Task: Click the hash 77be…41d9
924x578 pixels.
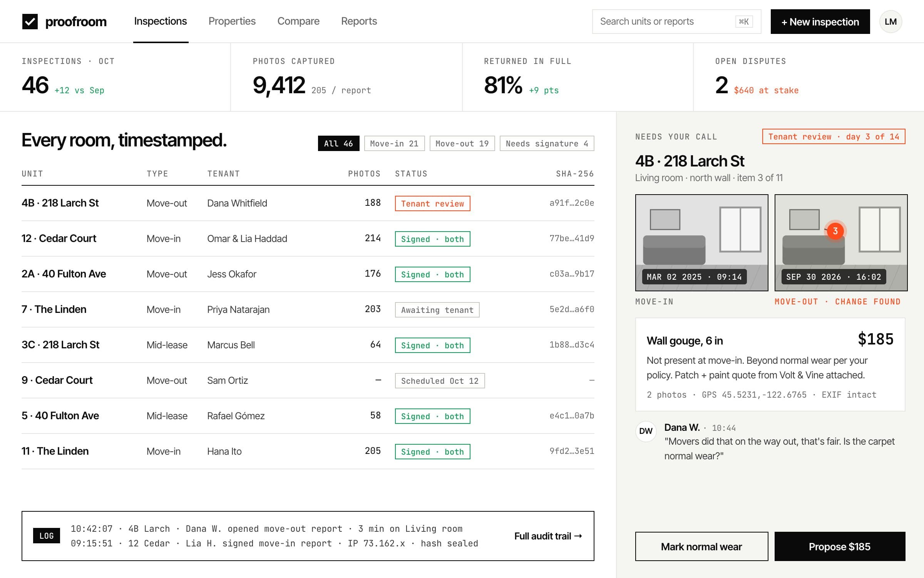Action: (x=572, y=239)
